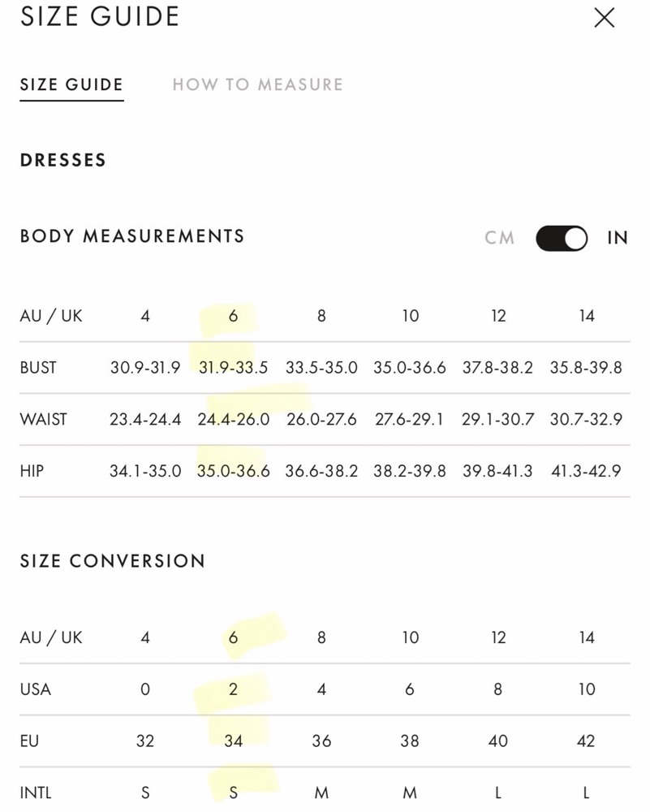
Task: Click the CM unit label
Action: pyautogui.click(x=499, y=238)
